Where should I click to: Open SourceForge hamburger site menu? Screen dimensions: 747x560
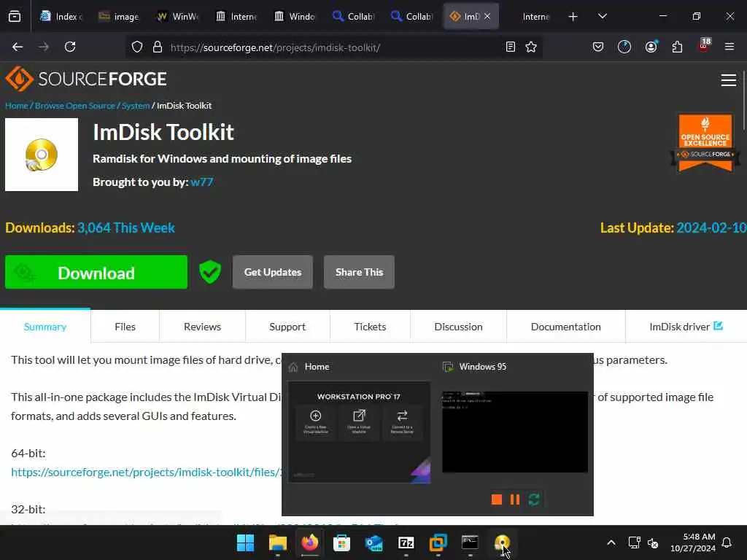[729, 80]
